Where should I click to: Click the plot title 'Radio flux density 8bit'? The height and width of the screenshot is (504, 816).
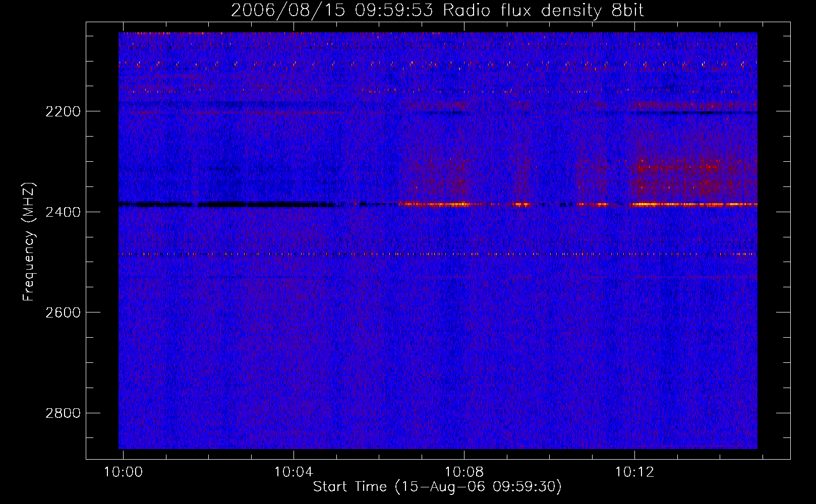[543, 11]
